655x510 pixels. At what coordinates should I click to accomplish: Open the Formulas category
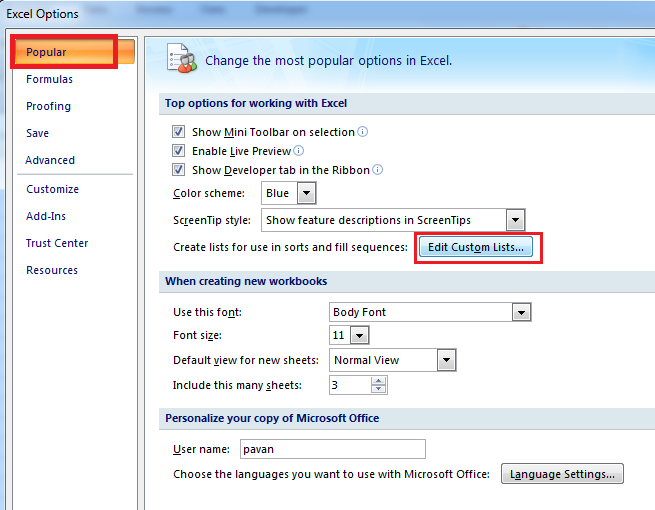(49, 79)
